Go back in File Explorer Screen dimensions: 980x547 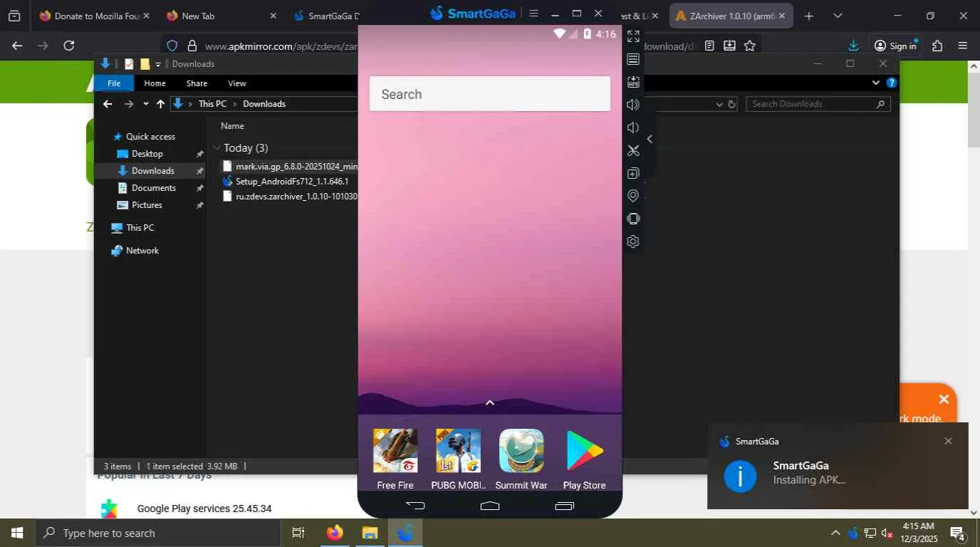[x=108, y=104]
